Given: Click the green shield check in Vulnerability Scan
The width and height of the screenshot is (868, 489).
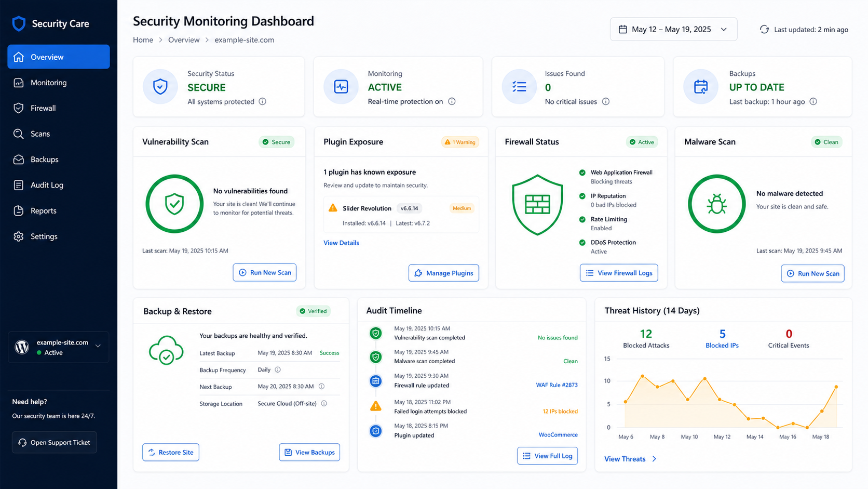Looking at the screenshot, I should pyautogui.click(x=174, y=204).
